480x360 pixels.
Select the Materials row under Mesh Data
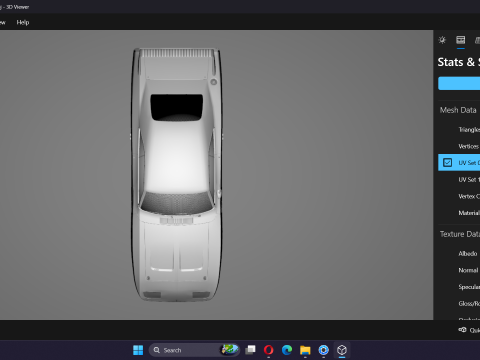pos(459,213)
